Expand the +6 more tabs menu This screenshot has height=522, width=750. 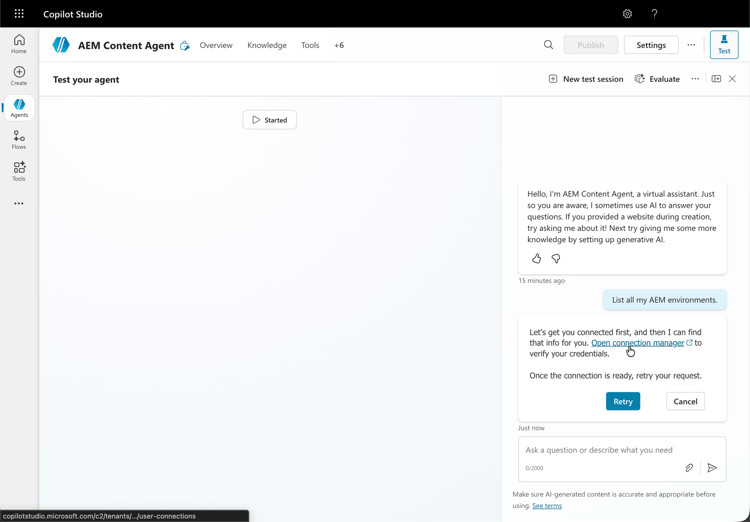pos(339,45)
